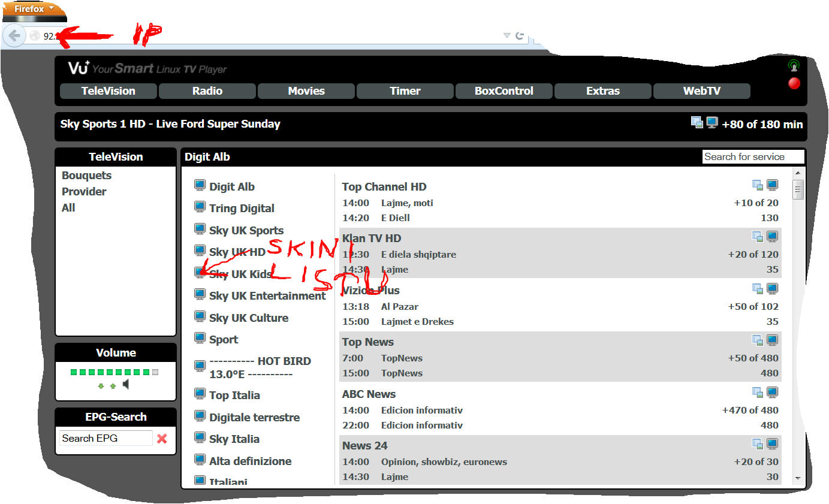
Task: Stream News 24 with stream icon
Action: point(758,444)
